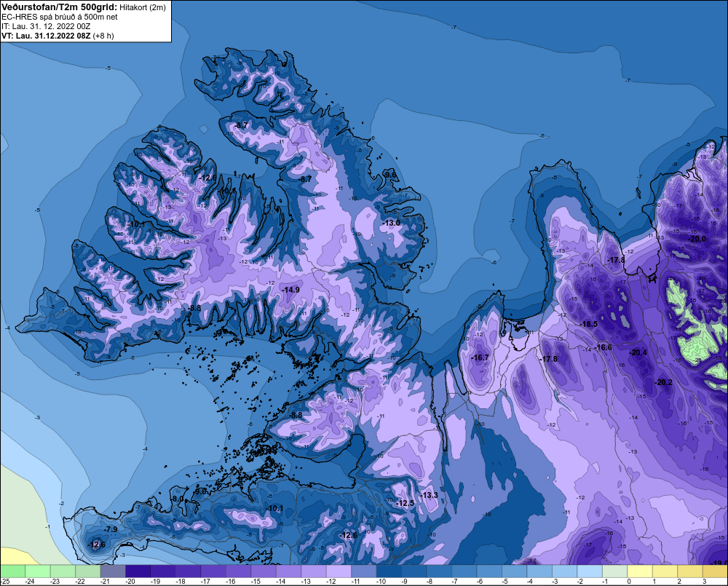Screen dimensions: 728x586
Task: Click the -20.2 temperature value
Action: (663, 382)
